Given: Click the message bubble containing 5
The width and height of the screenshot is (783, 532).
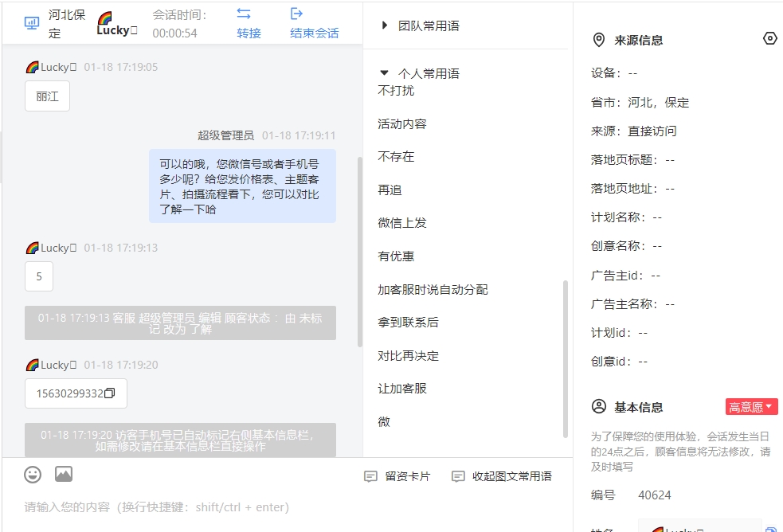Looking at the screenshot, I should (39, 276).
